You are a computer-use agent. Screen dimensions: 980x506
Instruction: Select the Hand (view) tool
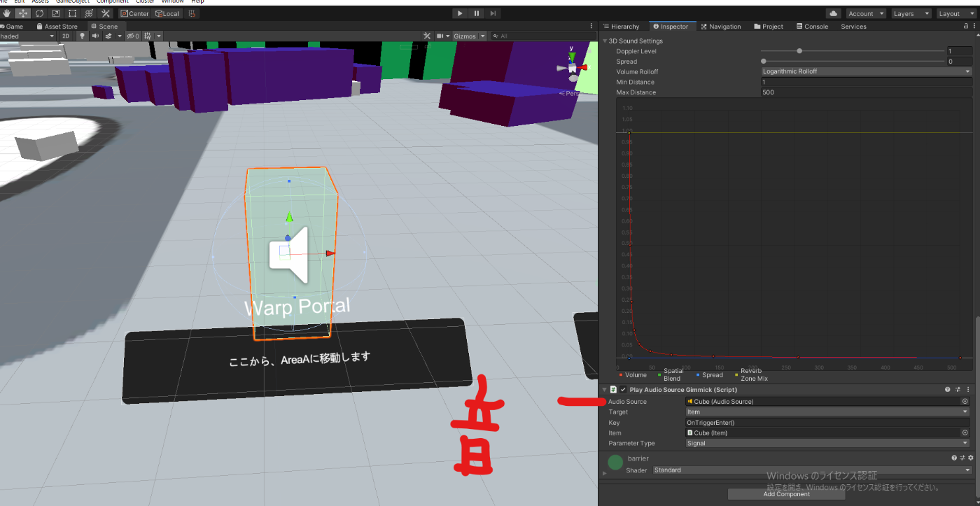(x=6, y=13)
